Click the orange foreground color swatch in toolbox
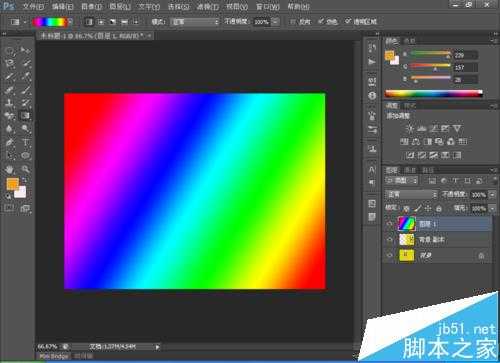This screenshot has width=500, height=363. [12, 184]
